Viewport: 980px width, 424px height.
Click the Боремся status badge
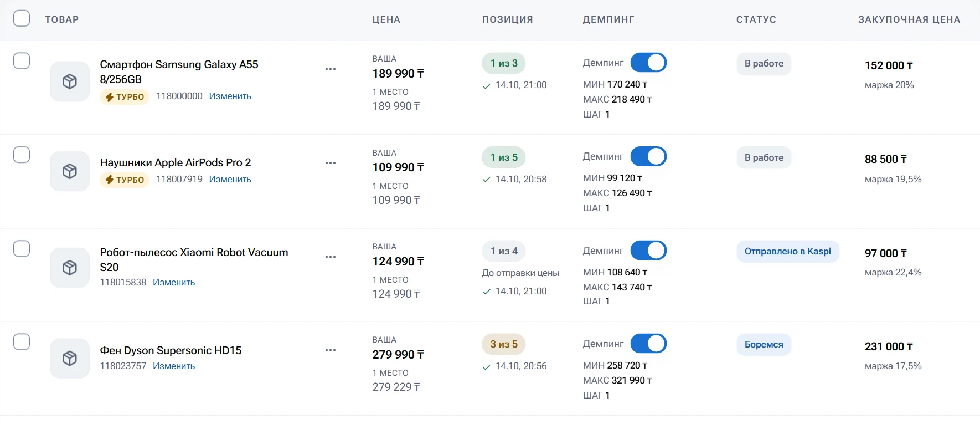[x=764, y=345]
